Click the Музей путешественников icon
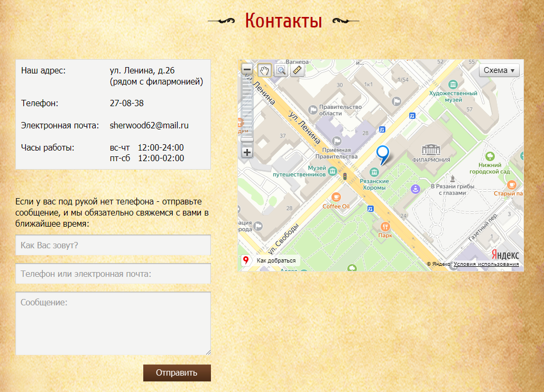 [x=333, y=171]
